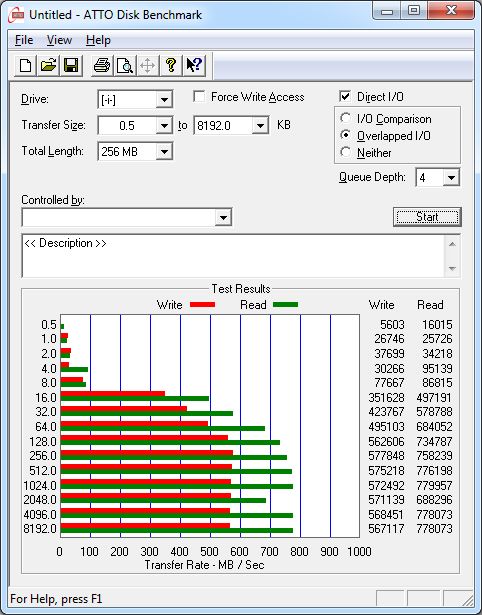Viewport: 482px width, 615px height.
Task: Open the File menu
Action: [24, 40]
